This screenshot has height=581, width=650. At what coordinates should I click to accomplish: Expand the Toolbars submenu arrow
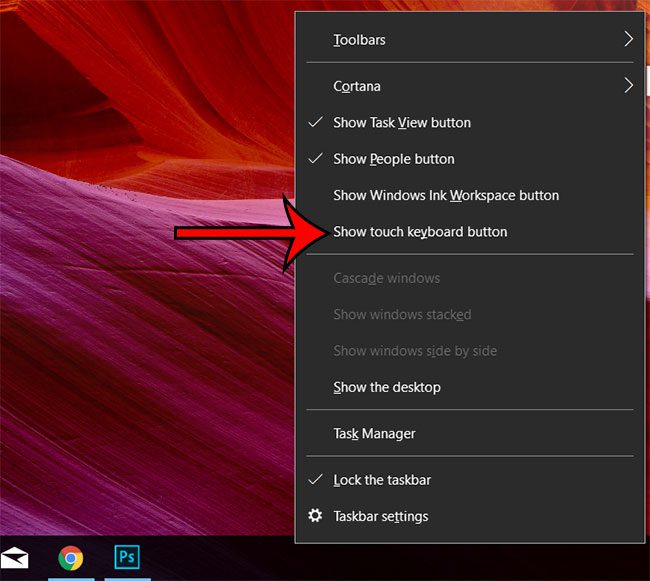(x=628, y=40)
